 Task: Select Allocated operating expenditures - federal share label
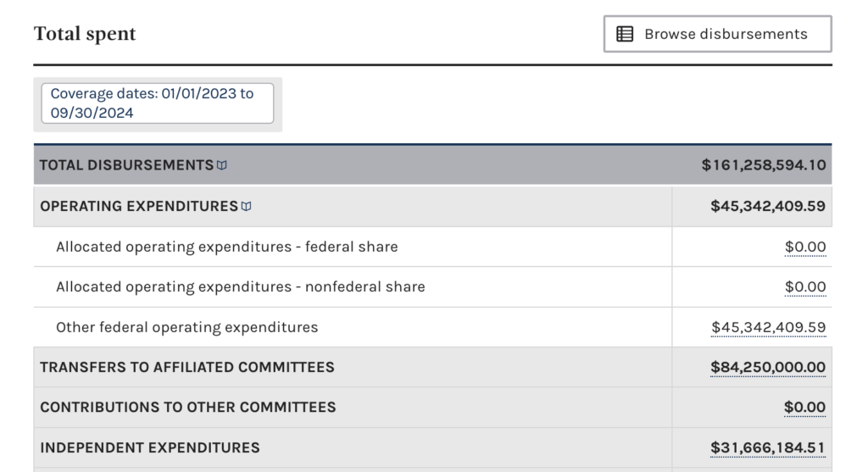click(226, 247)
